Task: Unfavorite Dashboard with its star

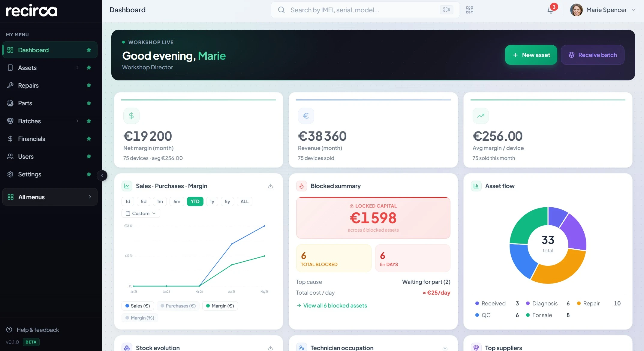Action: (89, 50)
